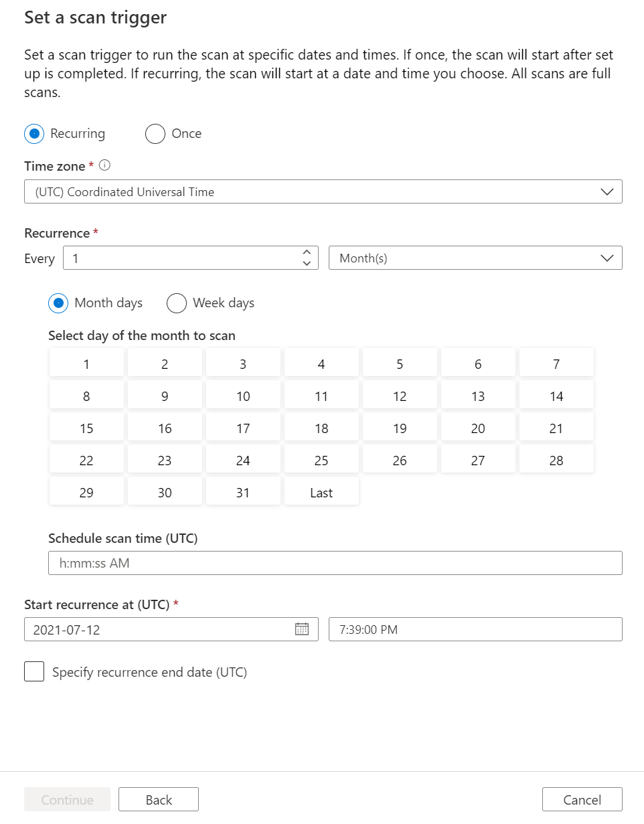Viewport: 644px width, 824px height.
Task: Click the Schedule scan time field
Action: tap(335, 563)
